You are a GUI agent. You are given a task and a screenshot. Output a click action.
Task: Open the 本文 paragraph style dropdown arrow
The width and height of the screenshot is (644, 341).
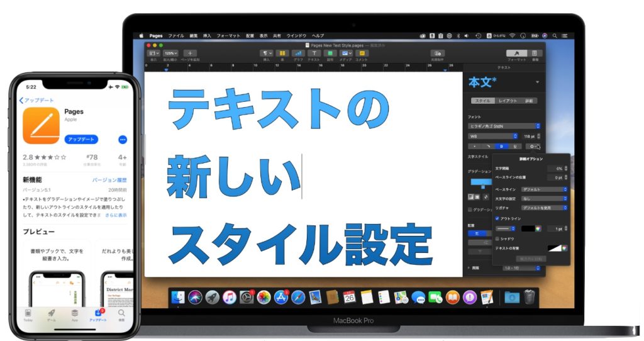click(538, 82)
